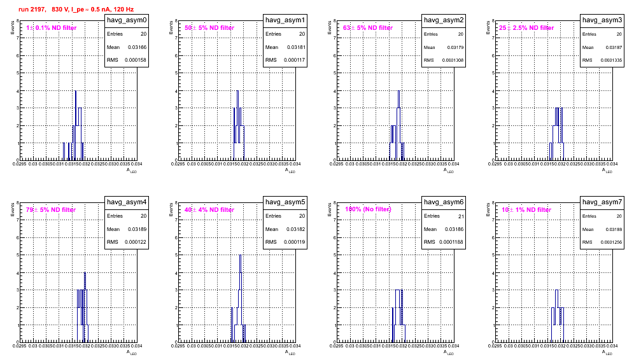Click the Events y-axis label of havg_asym5
The image size is (634, 364).
171,209
